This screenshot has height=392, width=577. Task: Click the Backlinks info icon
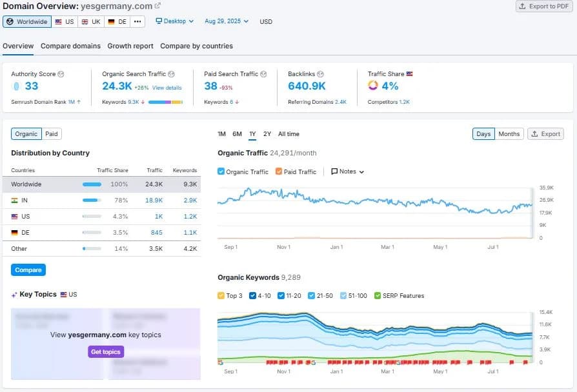(320, 74)
